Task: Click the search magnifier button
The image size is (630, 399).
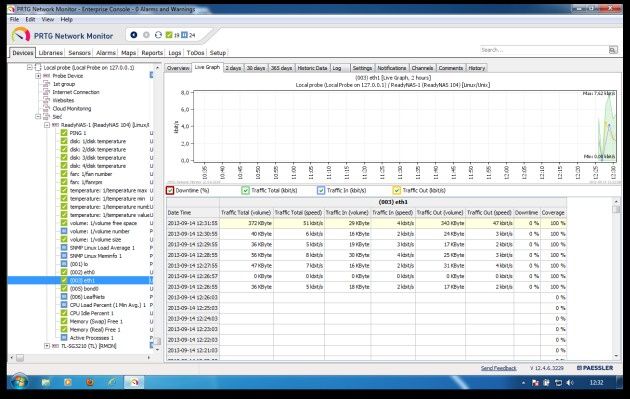Action: 613,50
